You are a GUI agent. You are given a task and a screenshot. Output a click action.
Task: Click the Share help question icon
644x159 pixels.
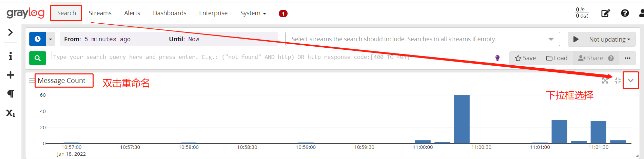click(611, 58)
